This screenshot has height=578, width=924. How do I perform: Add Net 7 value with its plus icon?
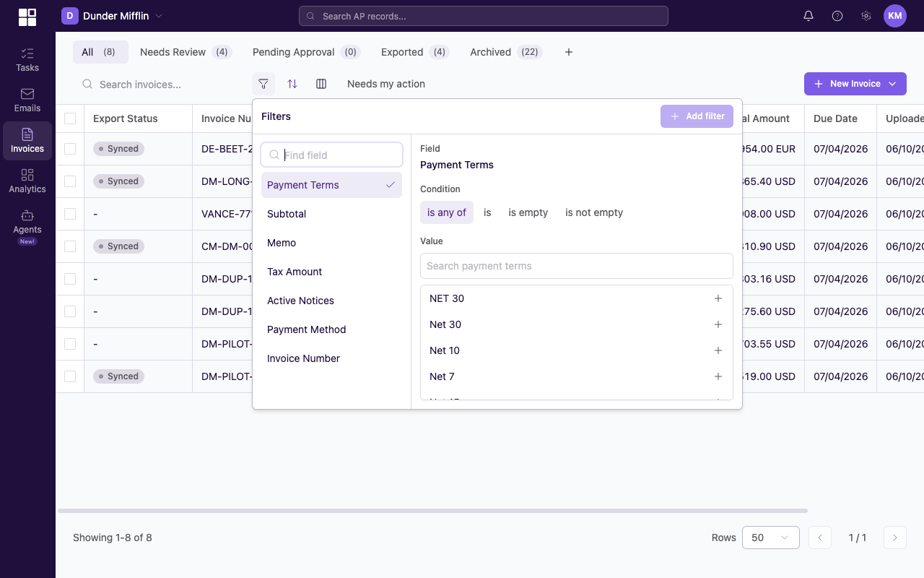[718, 376]
